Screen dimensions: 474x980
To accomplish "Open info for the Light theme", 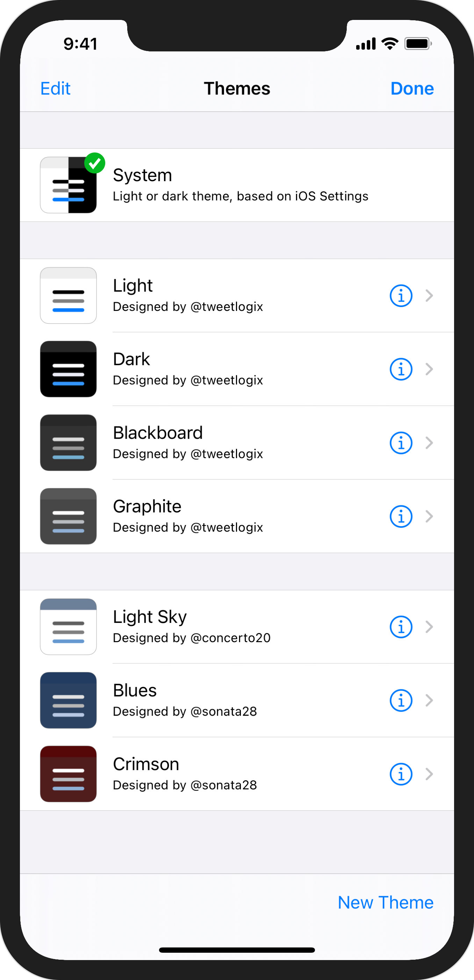I will pyautogui.click(x=401, y=296).
